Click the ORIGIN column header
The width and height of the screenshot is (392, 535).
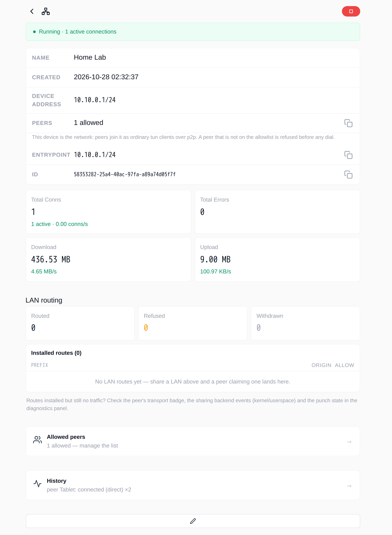point(321,365)
